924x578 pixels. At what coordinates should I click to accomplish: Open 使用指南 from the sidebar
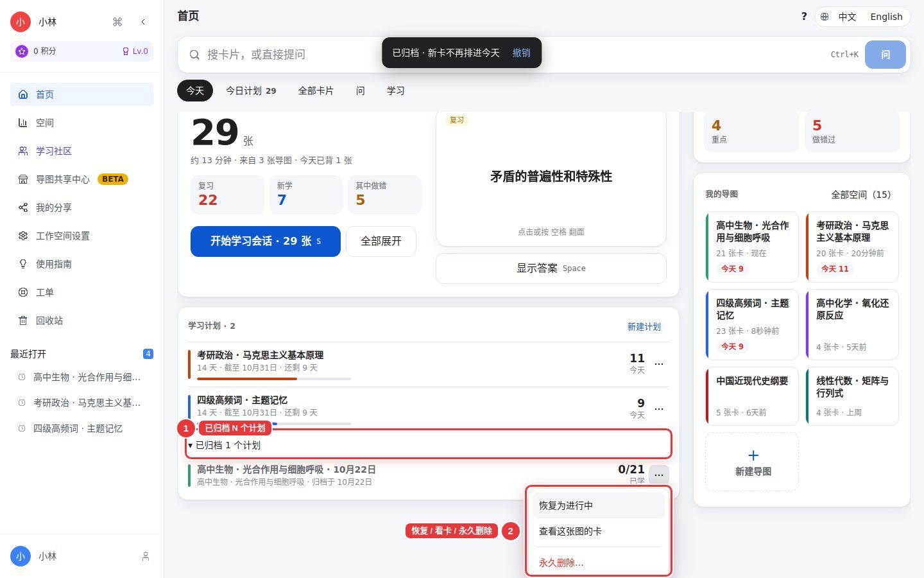pyautogui.click(x=81, y=264)
